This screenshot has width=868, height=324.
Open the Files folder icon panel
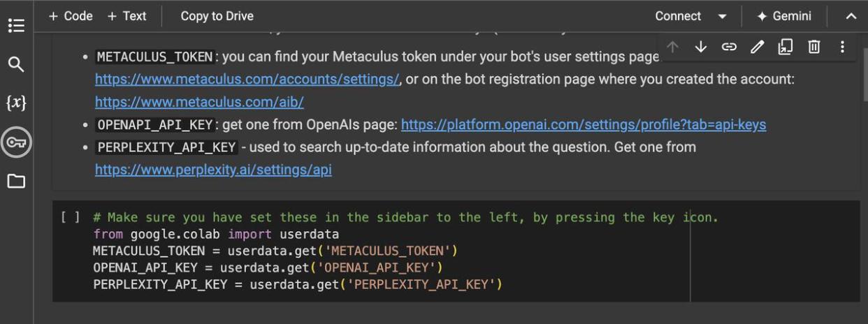click(x=15, y=182)
